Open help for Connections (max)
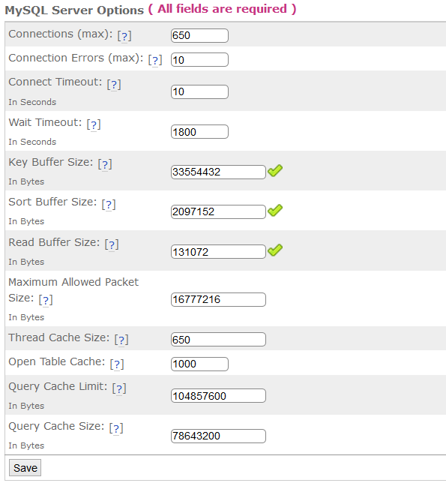 coord(124,36)
